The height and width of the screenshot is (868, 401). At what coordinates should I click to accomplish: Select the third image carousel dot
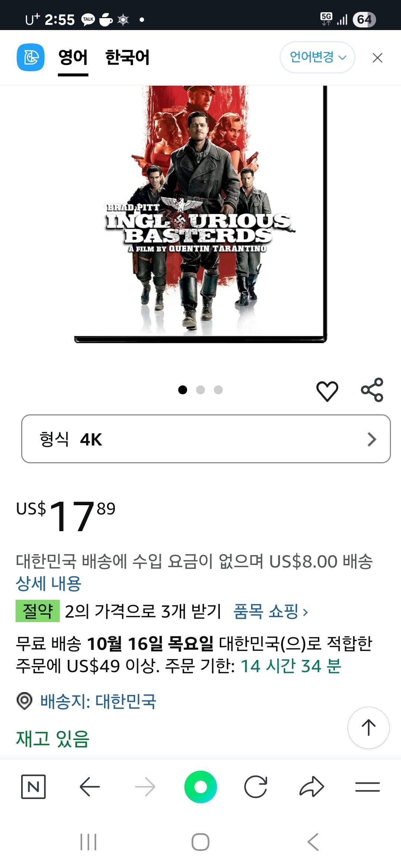(x=218, y=390)
